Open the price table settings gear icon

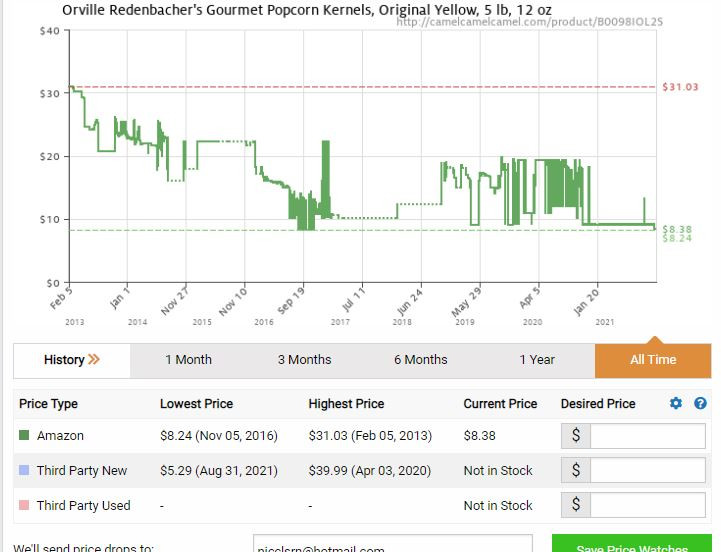675,403
